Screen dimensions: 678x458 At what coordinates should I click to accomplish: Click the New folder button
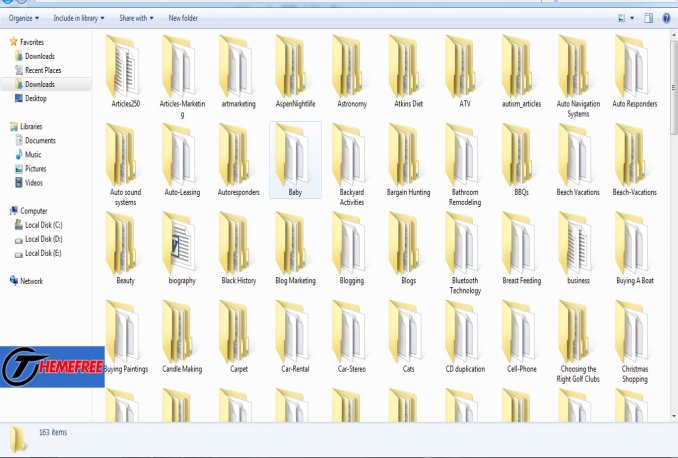click(182, 18)
